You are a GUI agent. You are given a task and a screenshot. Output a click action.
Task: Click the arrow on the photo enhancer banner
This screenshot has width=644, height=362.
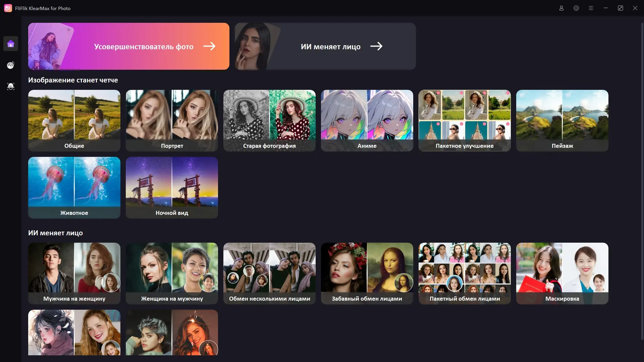(209, 46)
